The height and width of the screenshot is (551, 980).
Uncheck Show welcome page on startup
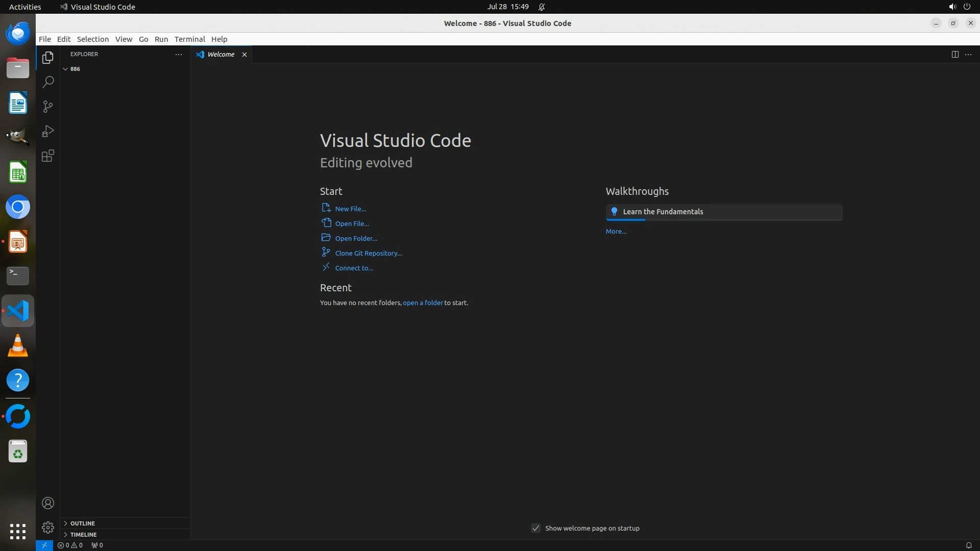pos(535,528)
